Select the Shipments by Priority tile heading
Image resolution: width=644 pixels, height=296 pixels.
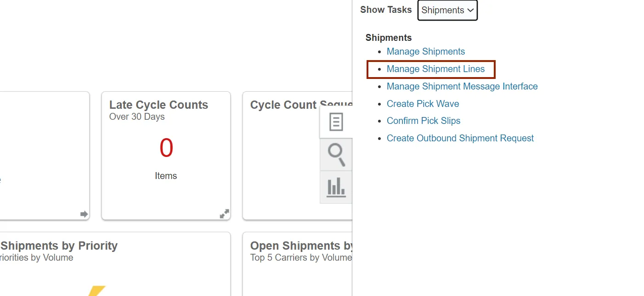click(x=59, y=246)
